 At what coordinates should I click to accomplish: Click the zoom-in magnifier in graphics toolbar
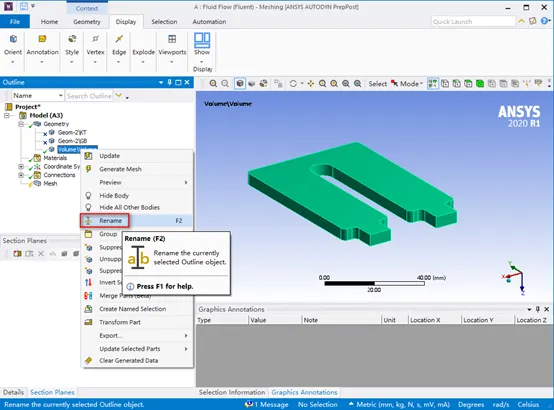click(213, 84)
